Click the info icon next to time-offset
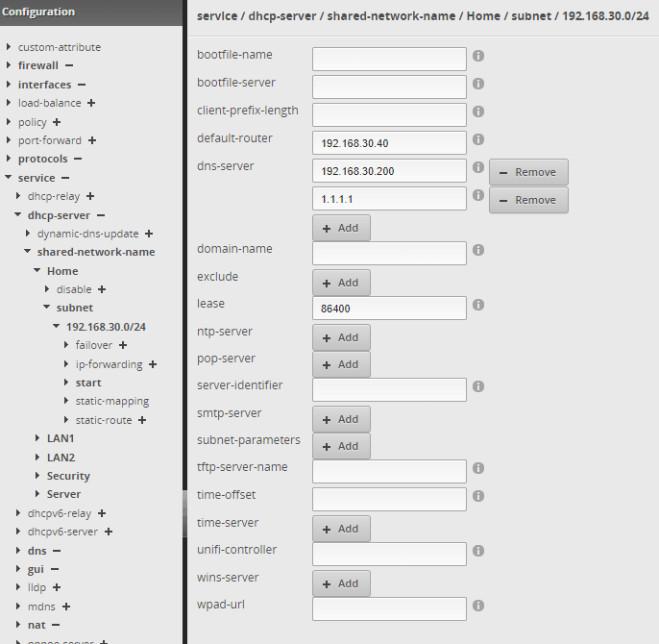This screenshot has width=659, height=644. 478,496
